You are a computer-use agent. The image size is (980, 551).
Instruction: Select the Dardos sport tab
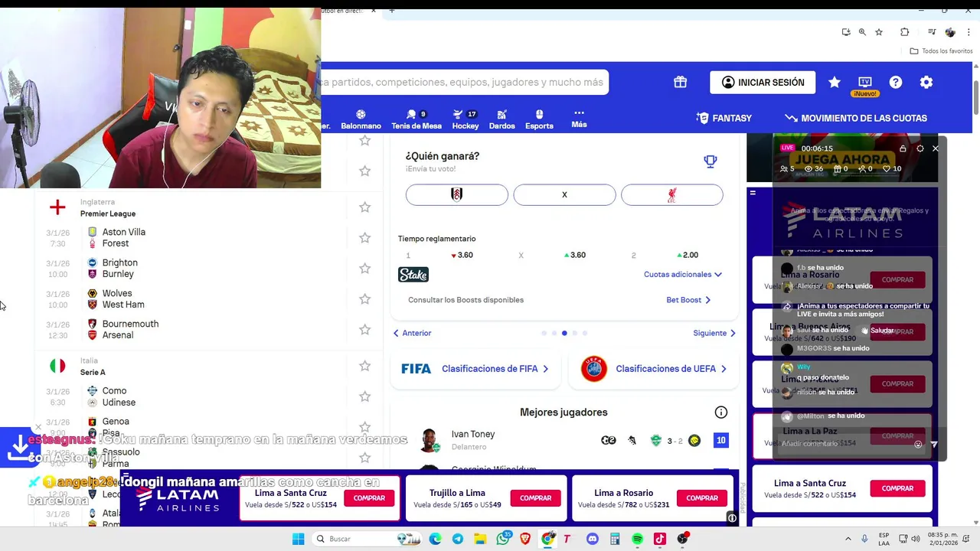click(502, 120)
